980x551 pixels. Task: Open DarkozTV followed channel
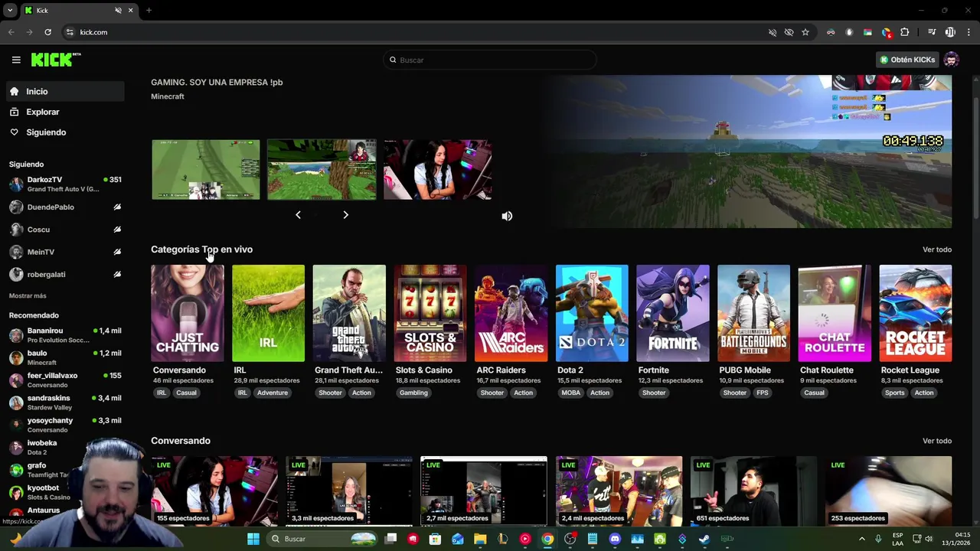click(x=65, y=184)
